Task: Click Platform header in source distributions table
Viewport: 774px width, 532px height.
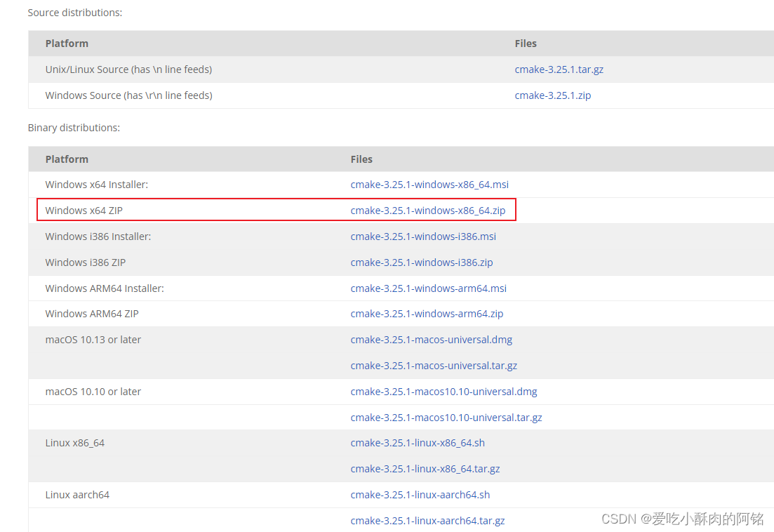Action: pos(67,44)
